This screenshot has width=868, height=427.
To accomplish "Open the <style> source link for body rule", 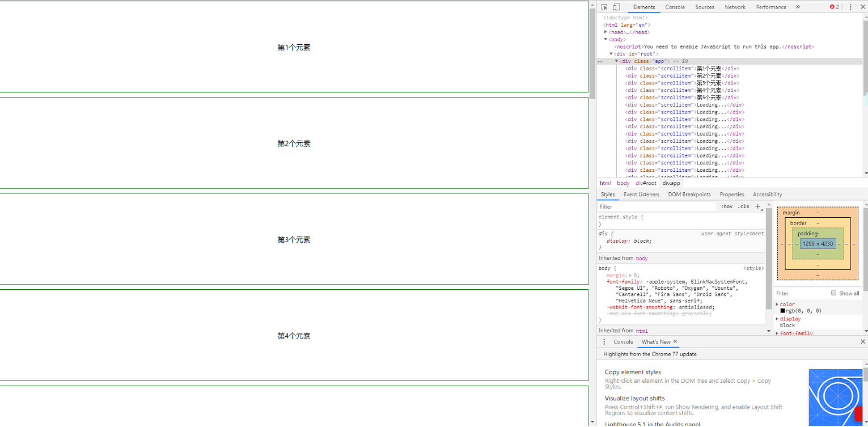I will [753, 268].
